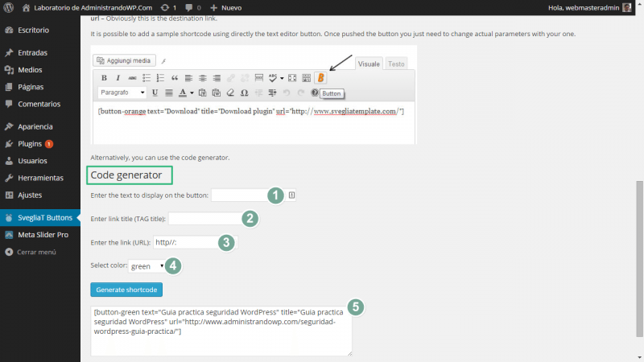Open the Nuevo menu in admin bar
The width and height of the screenshot is (644, 362).
coord(226,7)
